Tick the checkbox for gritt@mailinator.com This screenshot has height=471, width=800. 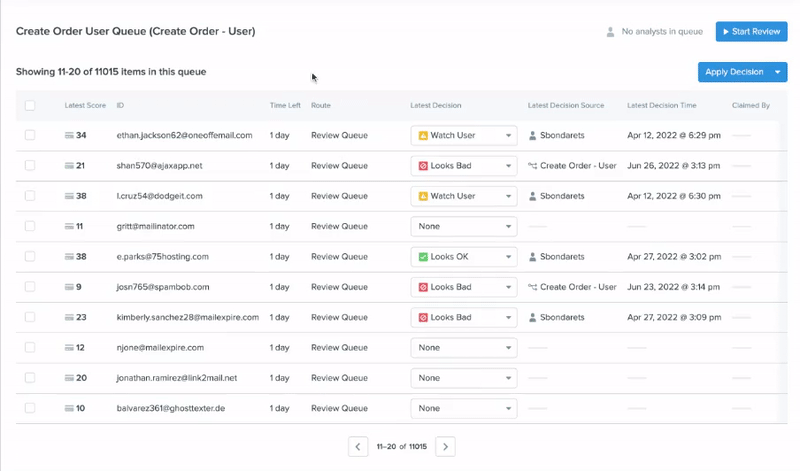(30, 226)
